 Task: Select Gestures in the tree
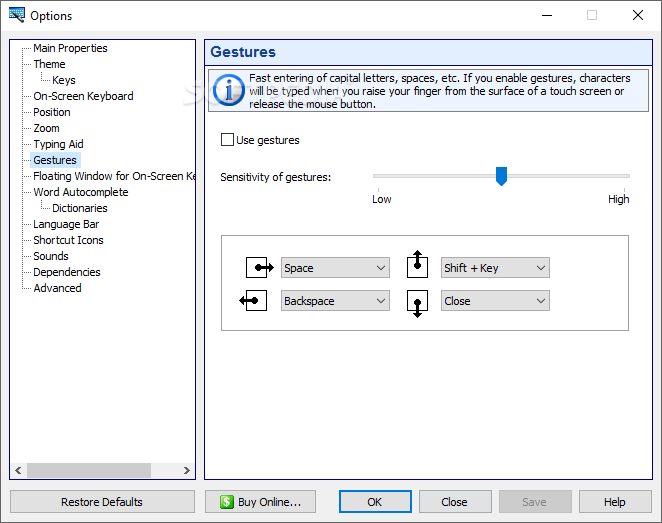click(55, 160)
